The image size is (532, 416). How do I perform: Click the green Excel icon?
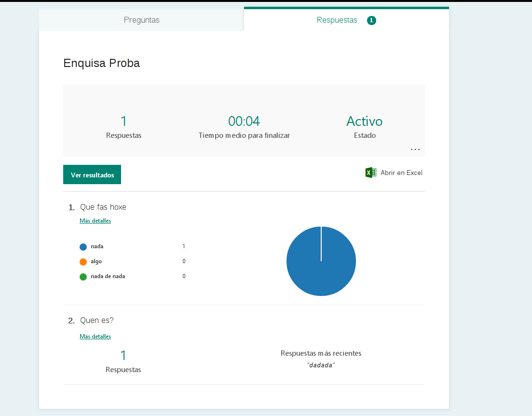tap(370, 173)
